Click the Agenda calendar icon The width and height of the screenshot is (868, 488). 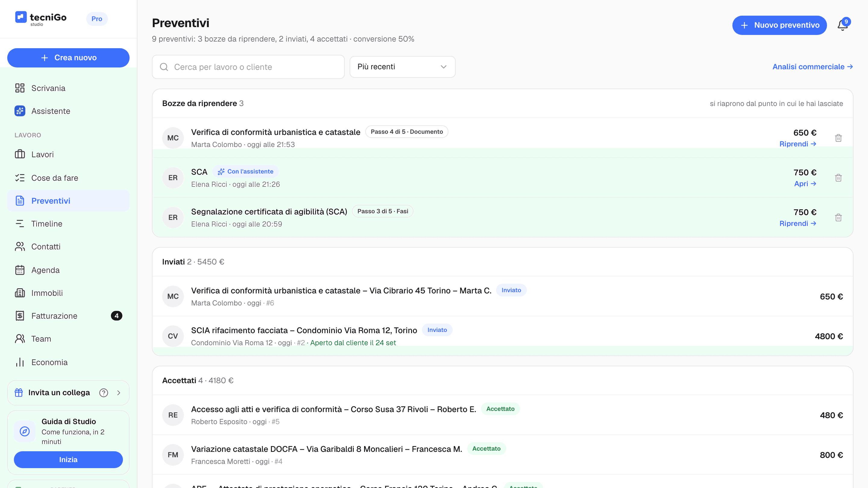[x=20, y=270]
